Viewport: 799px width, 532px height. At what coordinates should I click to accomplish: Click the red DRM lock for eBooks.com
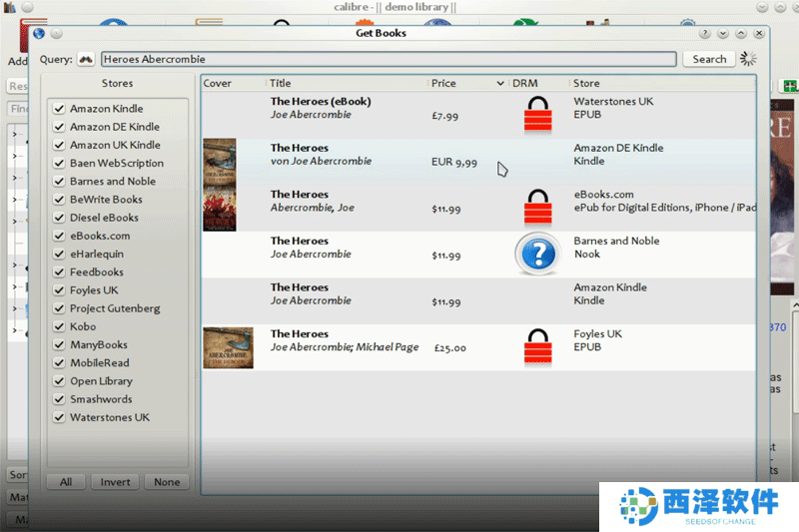(537, 208)
